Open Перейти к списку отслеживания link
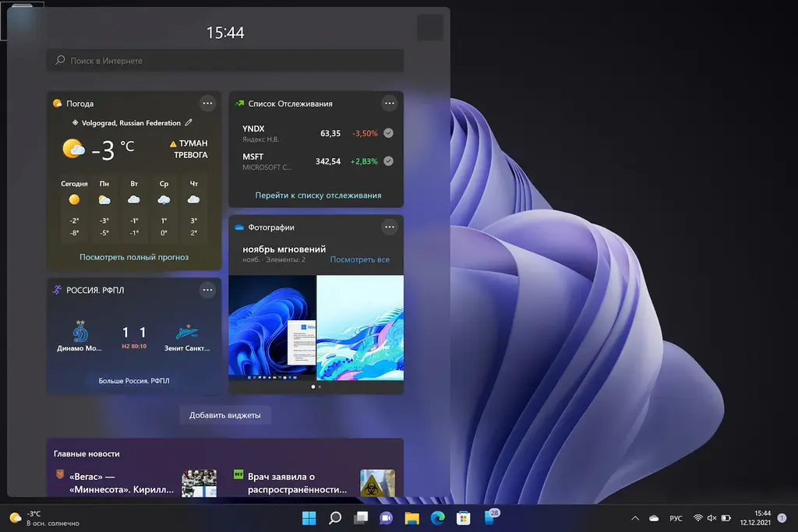This screenshot has height=532, width=798. coord(318,196)
